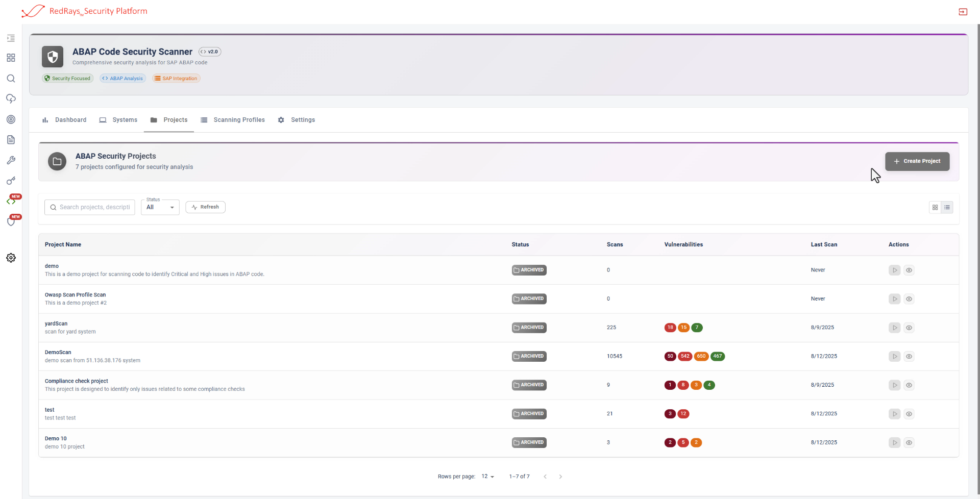View details of the test project
This screenshot has height=499, width=980.
point(909,414)
